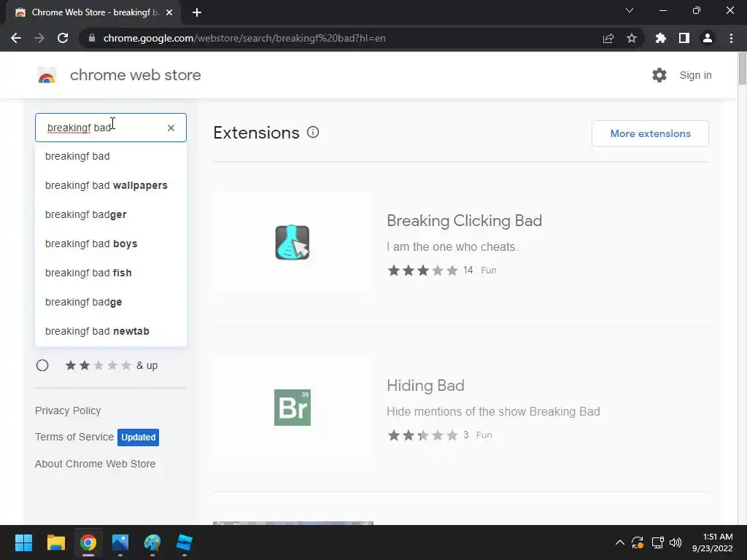Select the 2 stars & up rating filter
The width and height of the screenshot is (747, 560).
point(42,365)
